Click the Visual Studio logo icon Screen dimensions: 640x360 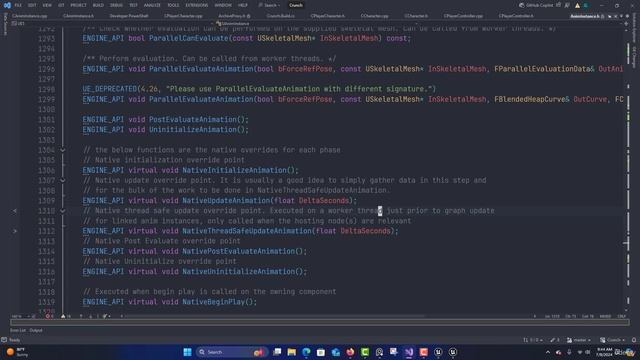(7, 5)
